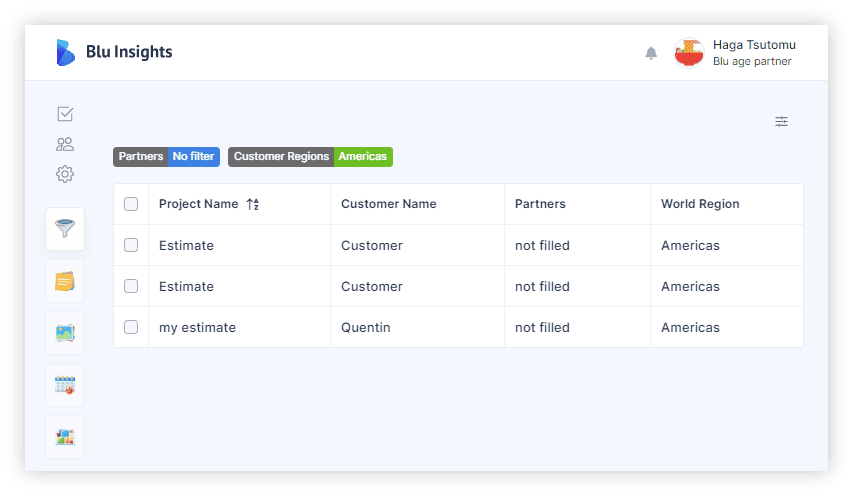Toggle the select-all checkbox in header
The image size is (853, 496).
tap(131, 204)
